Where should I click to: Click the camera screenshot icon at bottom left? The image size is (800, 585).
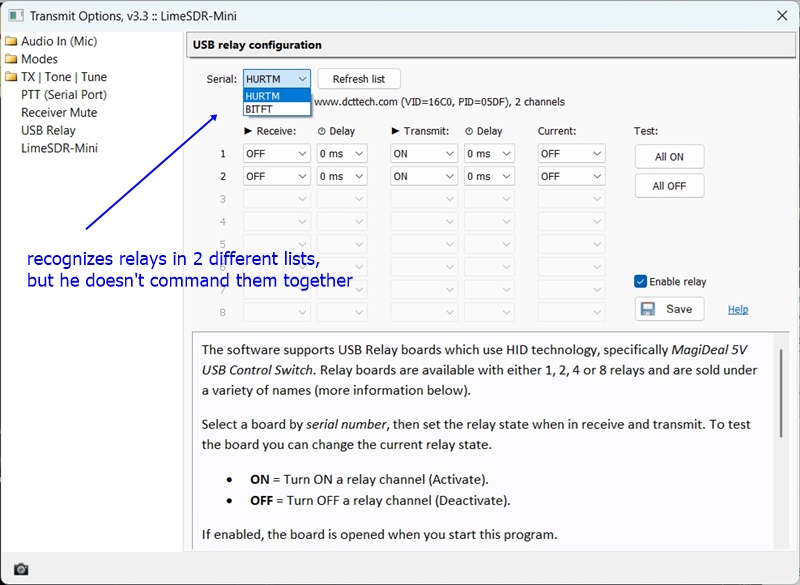point(21,569)
